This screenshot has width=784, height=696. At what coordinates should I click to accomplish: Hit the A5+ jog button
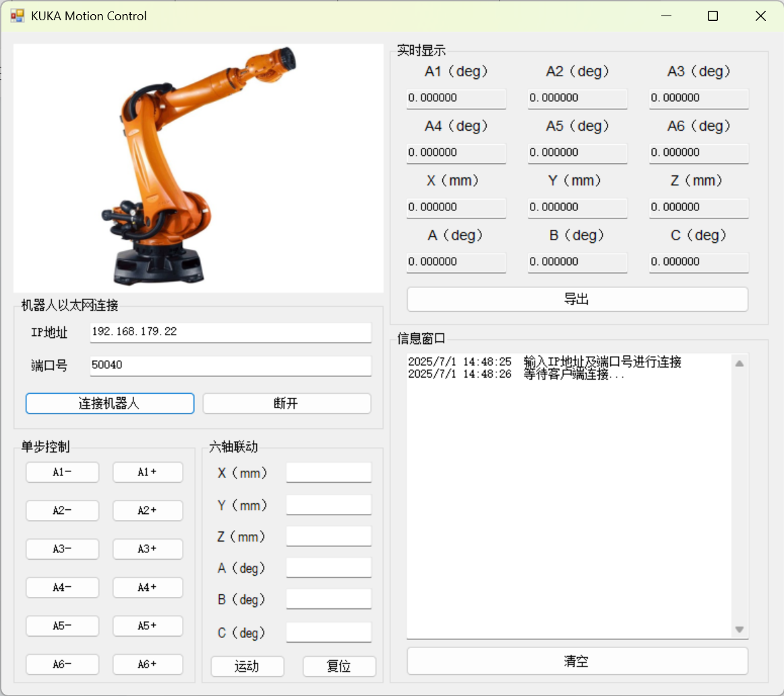coord(148,626)
